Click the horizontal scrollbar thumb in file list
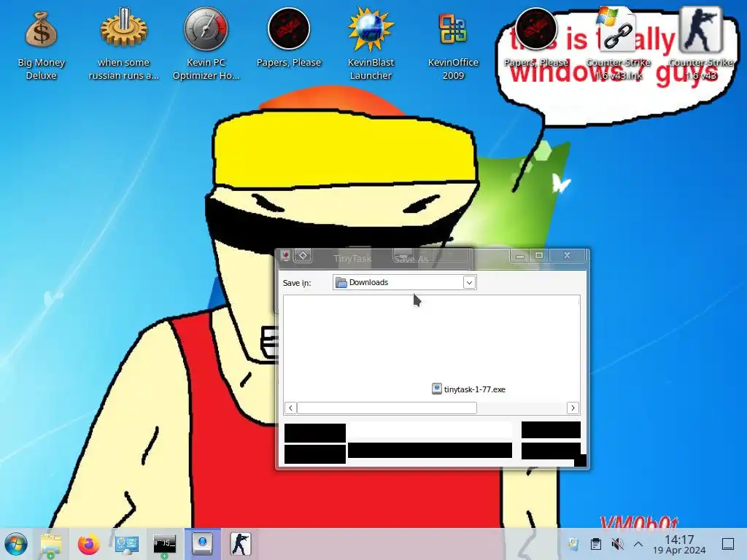This screenshot has height=560, width=747. click(387, 408)
